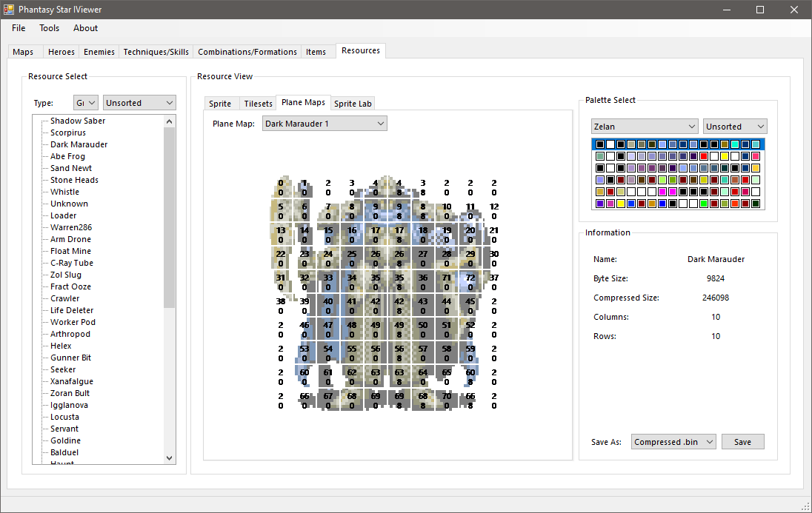812x513 pixels.
Task: Open the Tilesets tab
Action: click(258, 104)
